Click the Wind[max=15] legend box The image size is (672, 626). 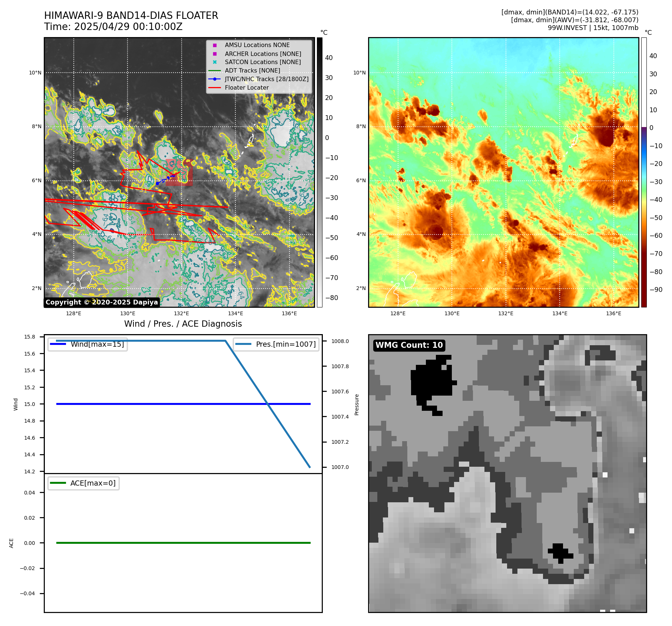[x=88, y=344]
